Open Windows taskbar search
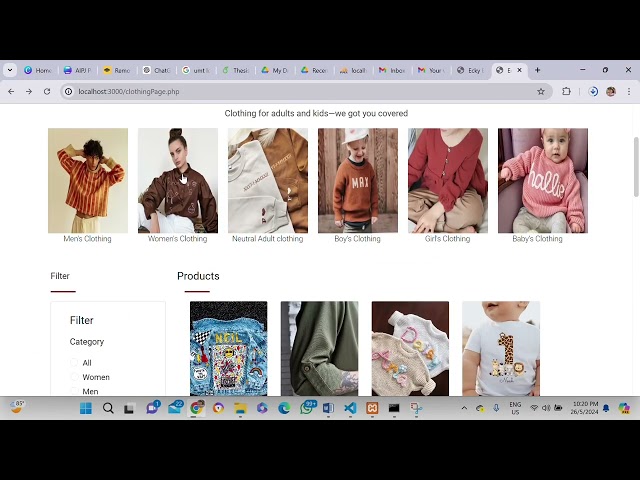This screenshot has width=640, height=480. [108, 408]
